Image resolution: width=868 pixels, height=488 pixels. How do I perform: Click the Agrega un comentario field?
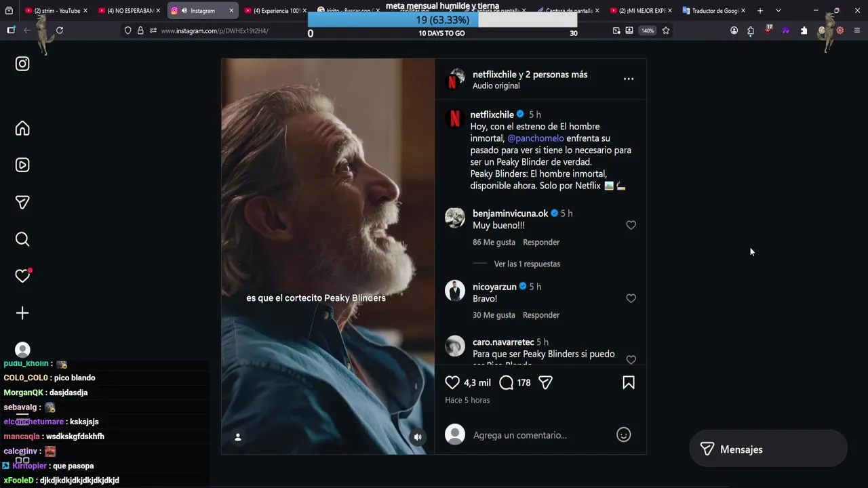point(539,435)
